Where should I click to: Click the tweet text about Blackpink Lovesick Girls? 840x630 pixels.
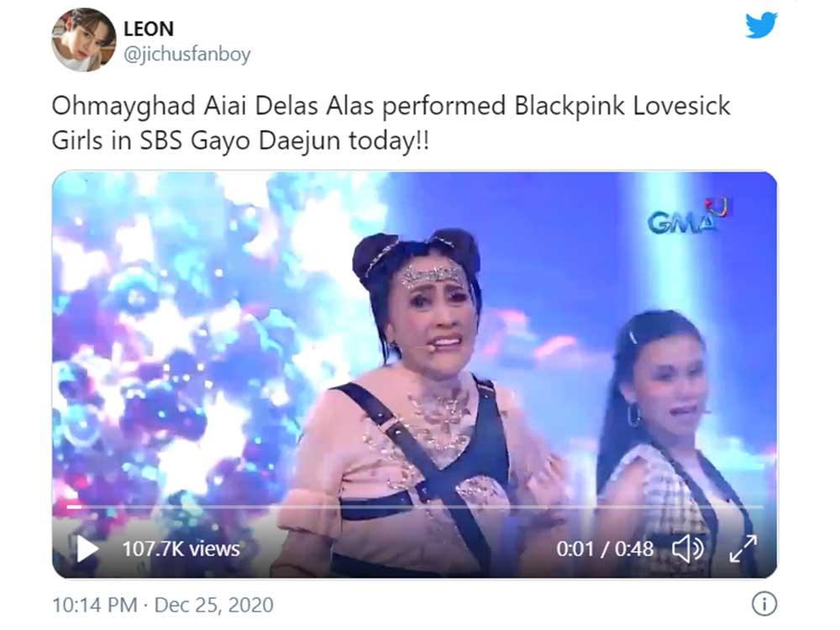pyautogui.click(x=391, y=123)
